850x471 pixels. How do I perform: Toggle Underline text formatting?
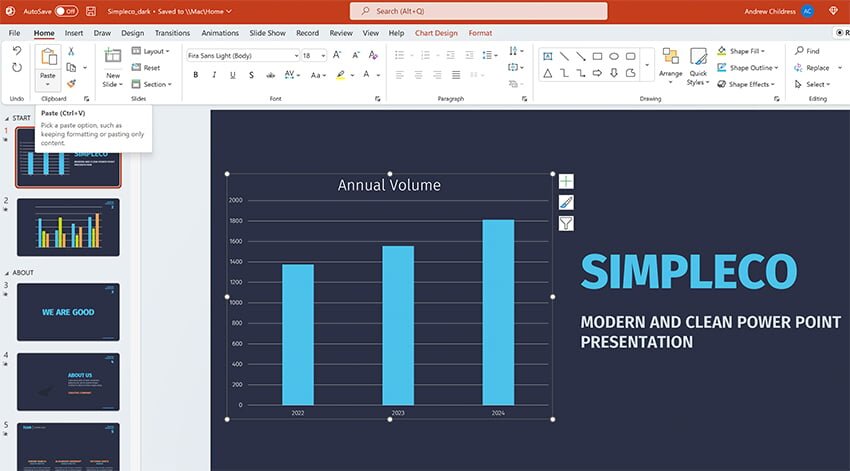click(233, 75)
